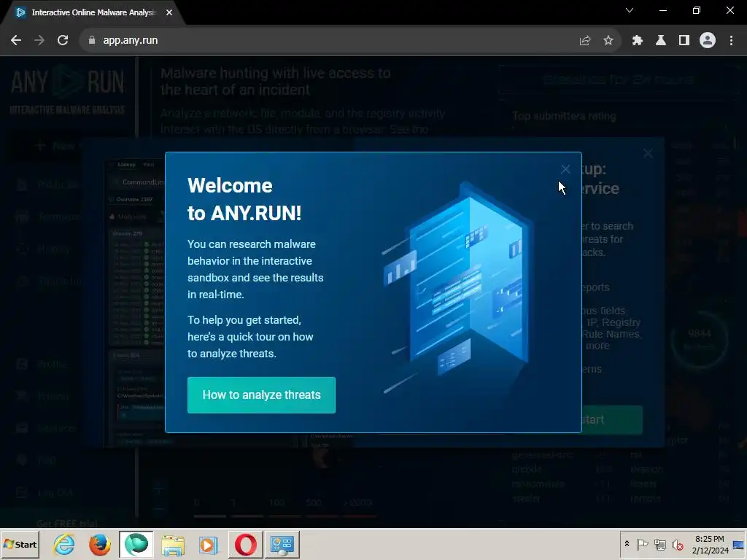Click the How to analyze threats button

click(261, 394)
